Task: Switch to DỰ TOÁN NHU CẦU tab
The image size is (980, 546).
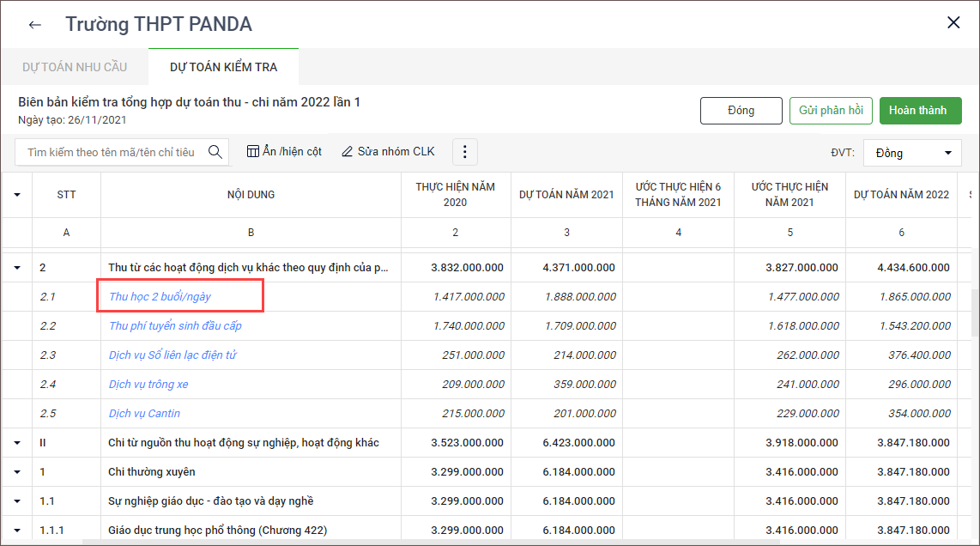Action: point(74,67)
